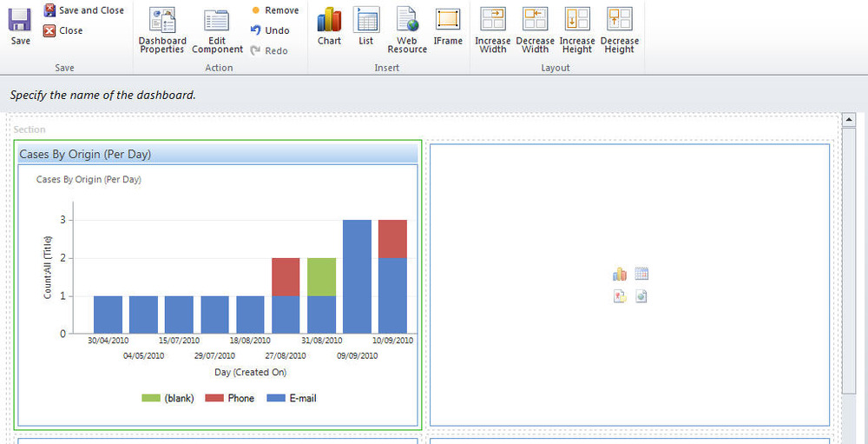Click the Decrease Width layout icon

click(535, 30)
